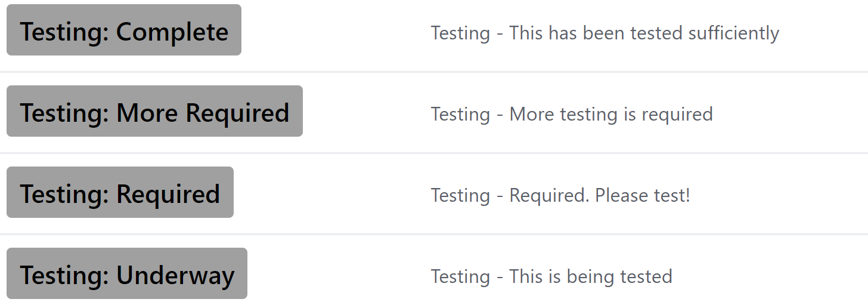Click divider line below Testing: Complete row
The height and width of the screenshot is (305, 868).
tap(434, 72)
